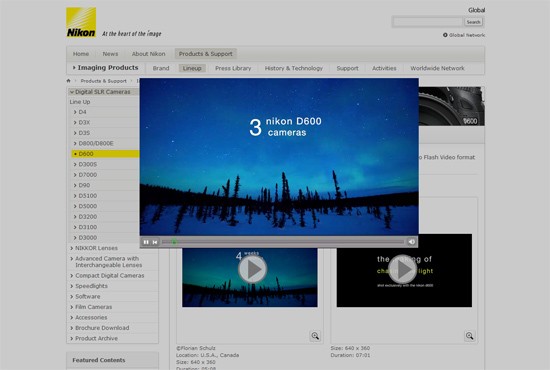
Task: Play the aurora 4 weeks video thumbnail
Action: tap(253, 269)
